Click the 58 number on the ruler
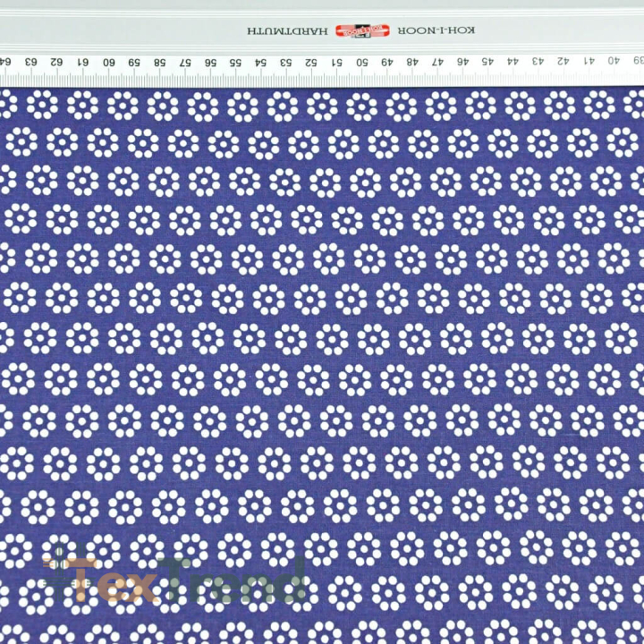The image size is (644, 644). pos(159,63)
